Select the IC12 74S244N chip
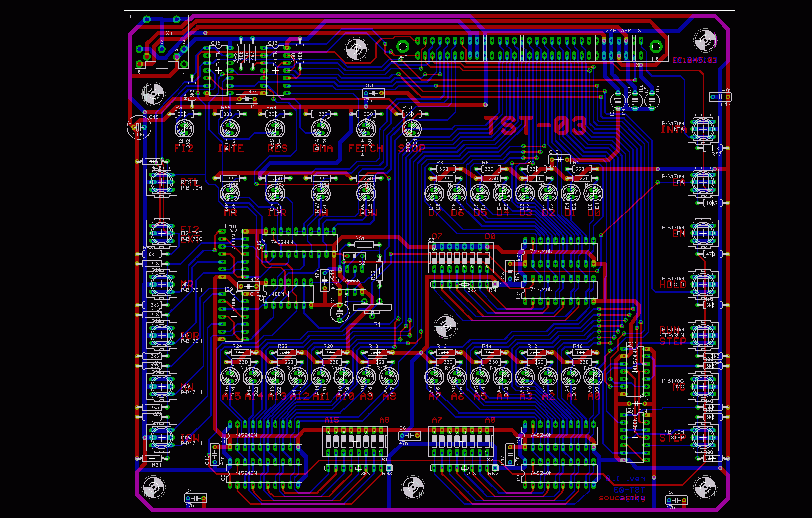This screenshot has width=812, height=518. 300,243
